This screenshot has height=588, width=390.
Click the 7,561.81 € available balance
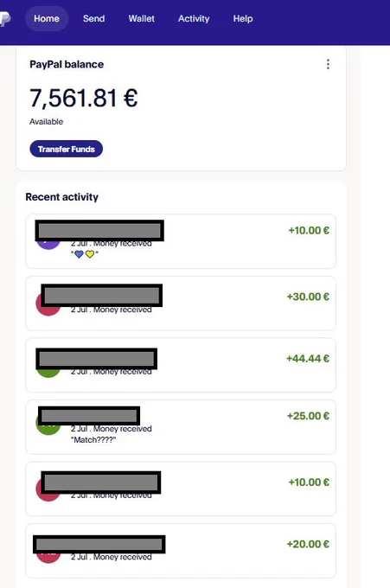(x=84, y=98)
